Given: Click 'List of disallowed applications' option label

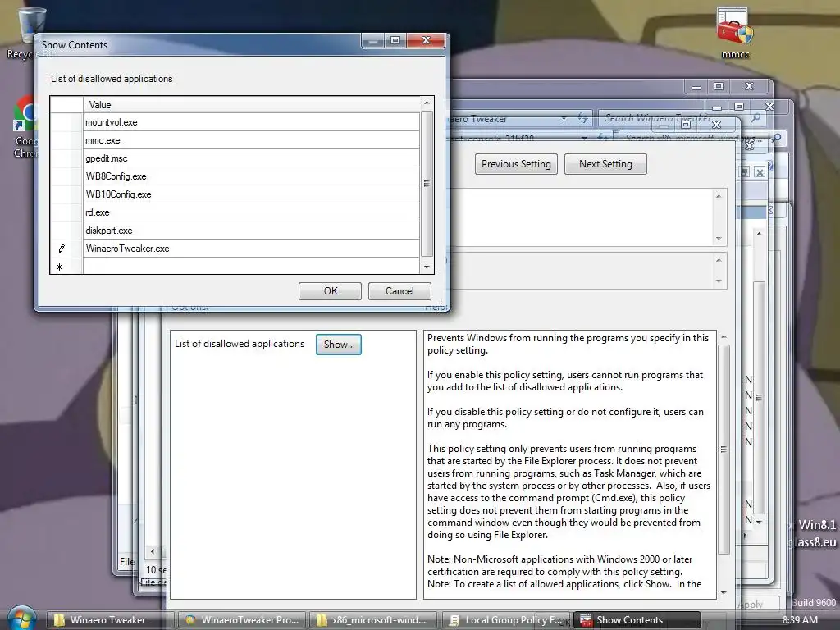Looking at the screenshot, I should [240, 344].
